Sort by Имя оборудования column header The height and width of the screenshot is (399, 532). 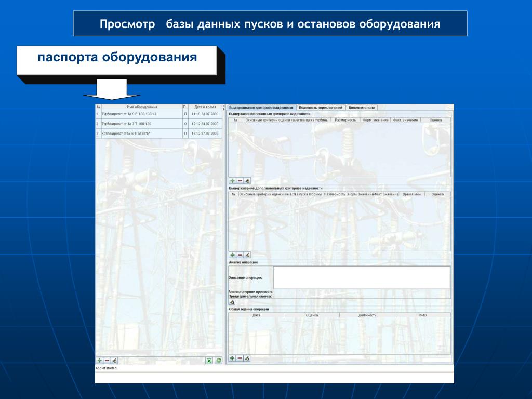tap(142, 107)
